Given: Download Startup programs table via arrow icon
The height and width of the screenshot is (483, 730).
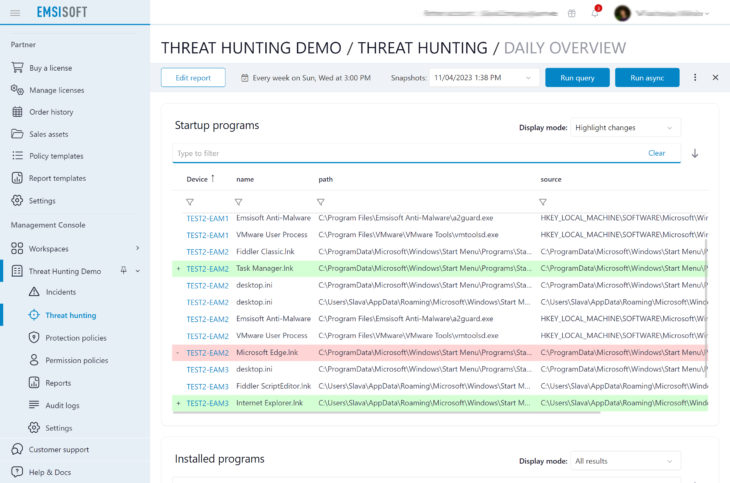Looking at the screenshot, I should (695, 153).
